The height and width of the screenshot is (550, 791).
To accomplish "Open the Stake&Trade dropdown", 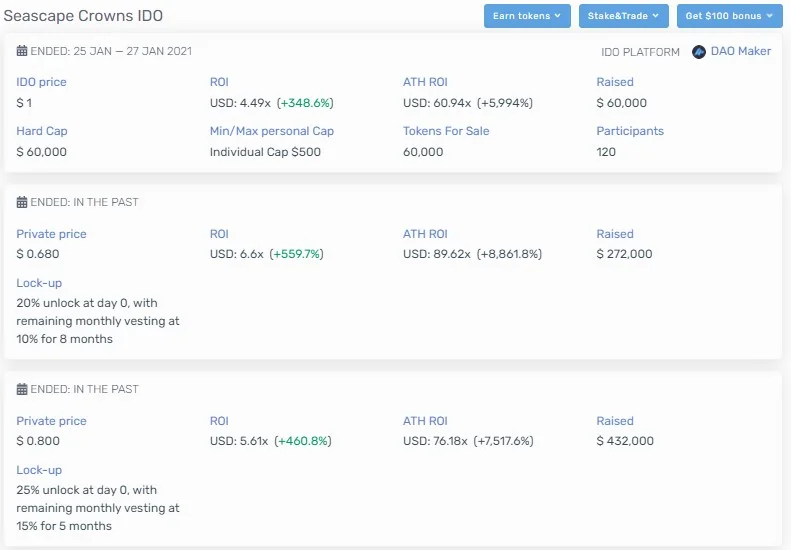I will pyautogui.click(x=624, y=16).
